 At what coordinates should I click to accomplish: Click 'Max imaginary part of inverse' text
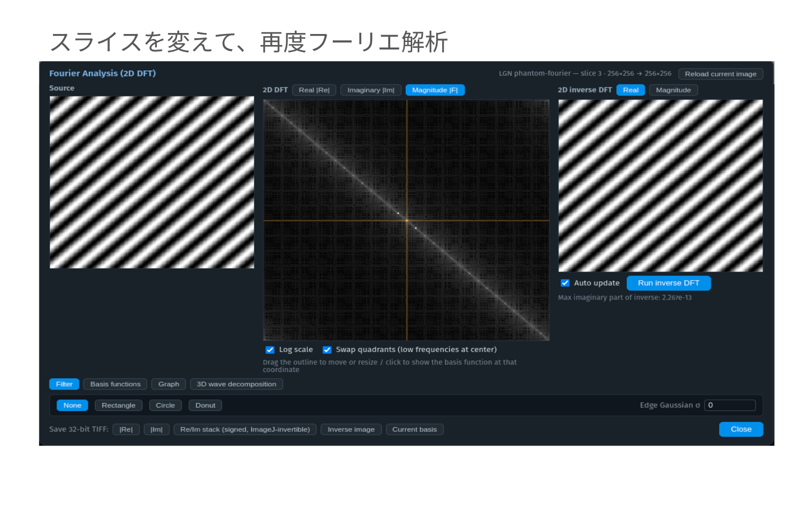coord(625,297)
